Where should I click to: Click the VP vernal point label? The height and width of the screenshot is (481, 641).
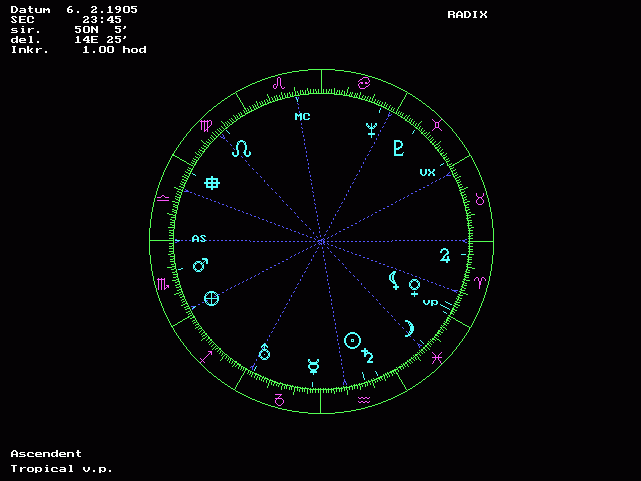click(x=430, y=303)
